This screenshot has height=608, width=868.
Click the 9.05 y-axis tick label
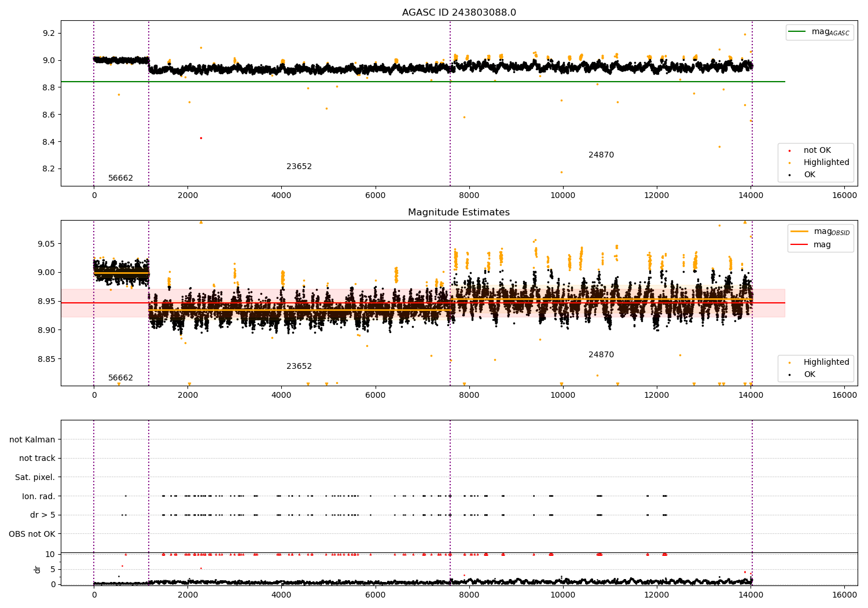tap(46, 244)
